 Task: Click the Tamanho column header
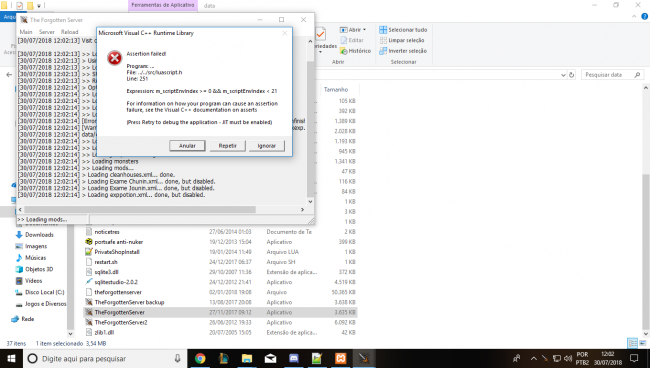(x=336, y=90)
